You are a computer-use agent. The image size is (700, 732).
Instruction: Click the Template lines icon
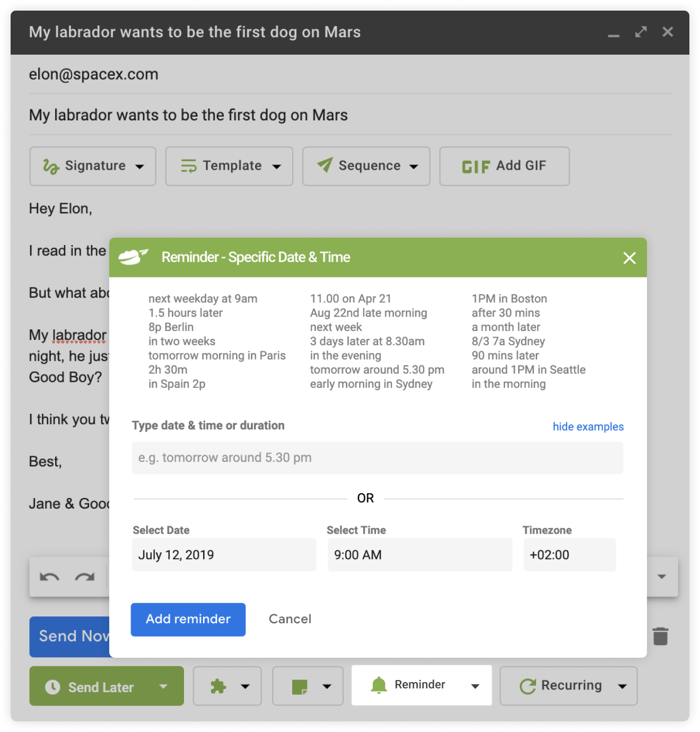pyautogui.click(x=189, y=166)
